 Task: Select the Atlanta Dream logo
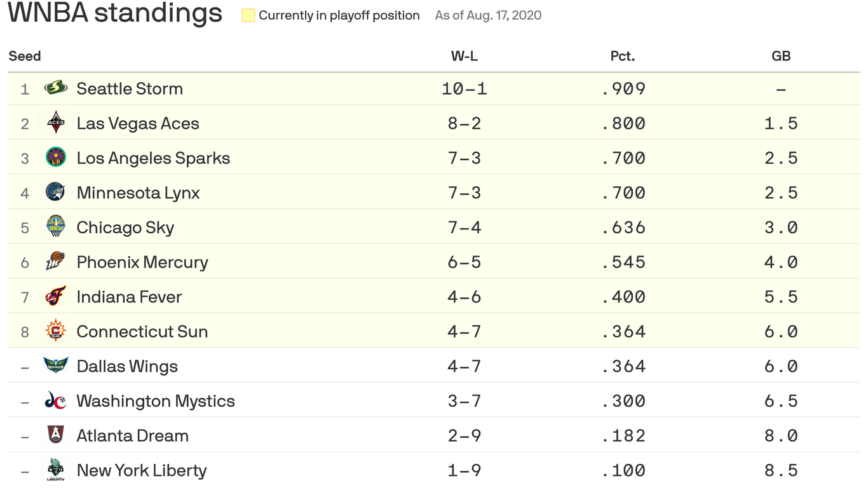click(x=56, y=435)
